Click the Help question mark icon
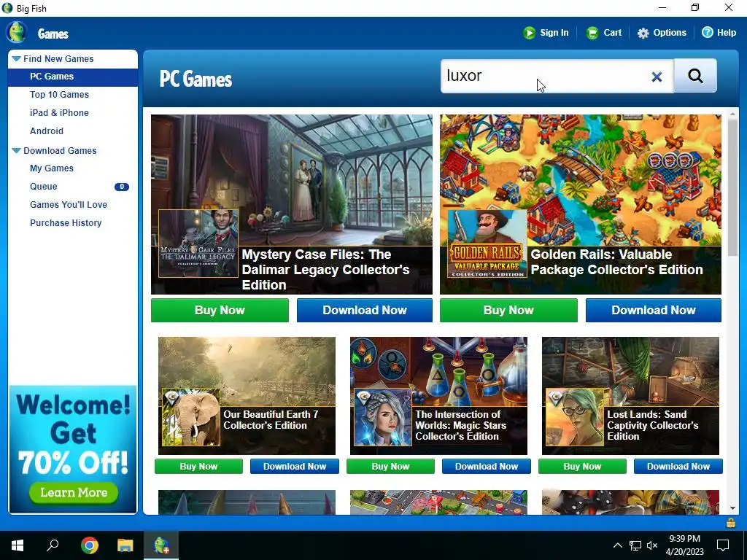Viewport: 747px width, 560px height. coord(708,32)
